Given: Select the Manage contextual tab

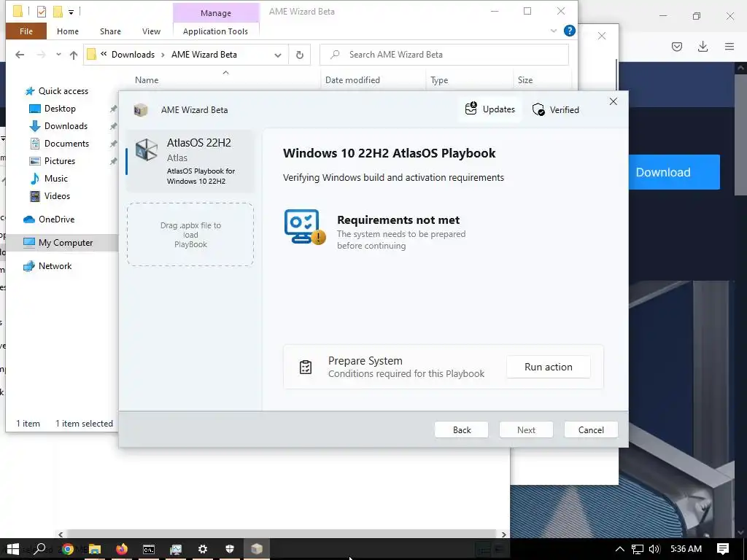Looking at the screenshot, I should [216, 13].
